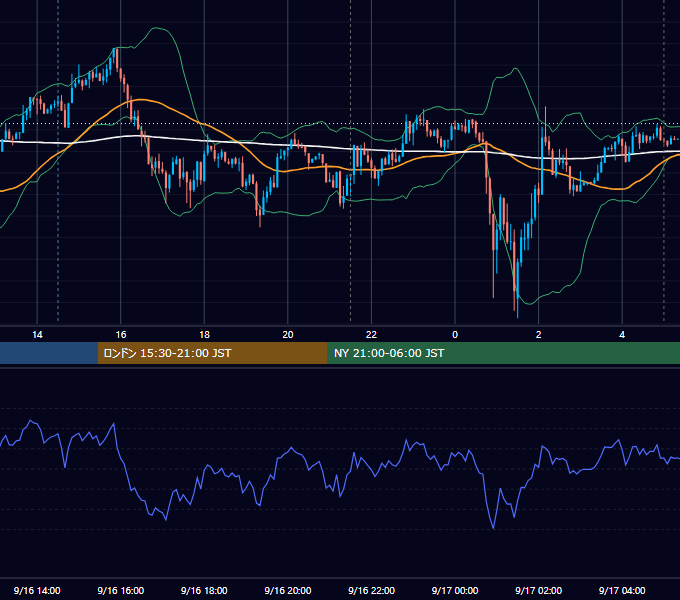The image size is (680, 600).
Task: Click the 9/16 18:00 time label
Action: point(204,590)
